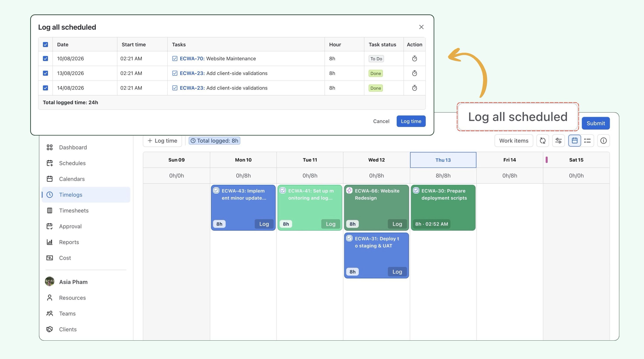Open ECWA-70 Website Maintenance task link
The height and width of the screenshot is (359, 644).
[192, 58]
